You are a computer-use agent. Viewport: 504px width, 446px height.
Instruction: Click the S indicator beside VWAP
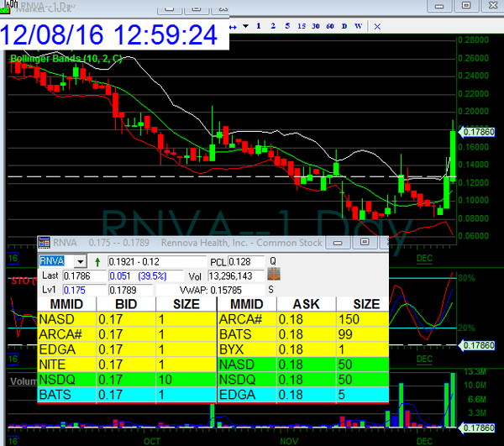click(270, 289)
